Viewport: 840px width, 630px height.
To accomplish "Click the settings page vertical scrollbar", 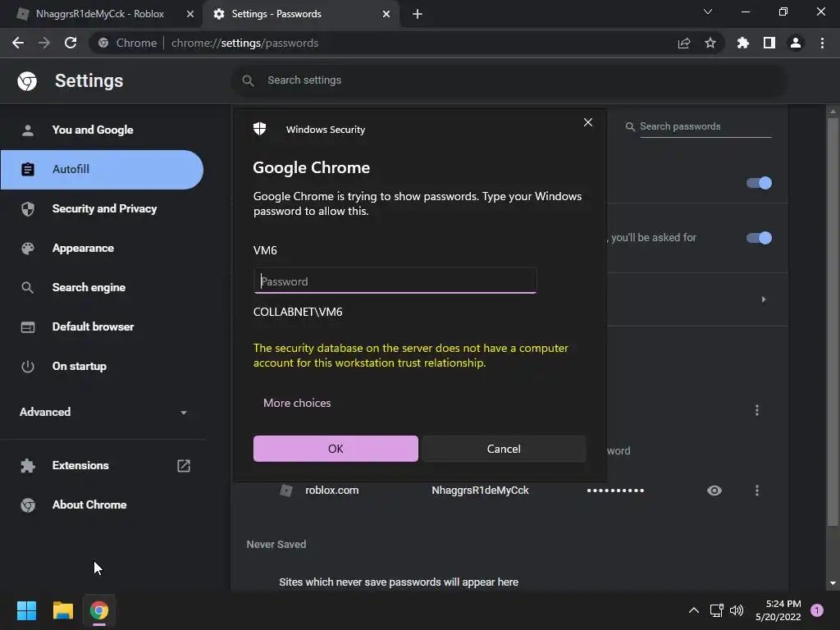I will click(832, 322).
